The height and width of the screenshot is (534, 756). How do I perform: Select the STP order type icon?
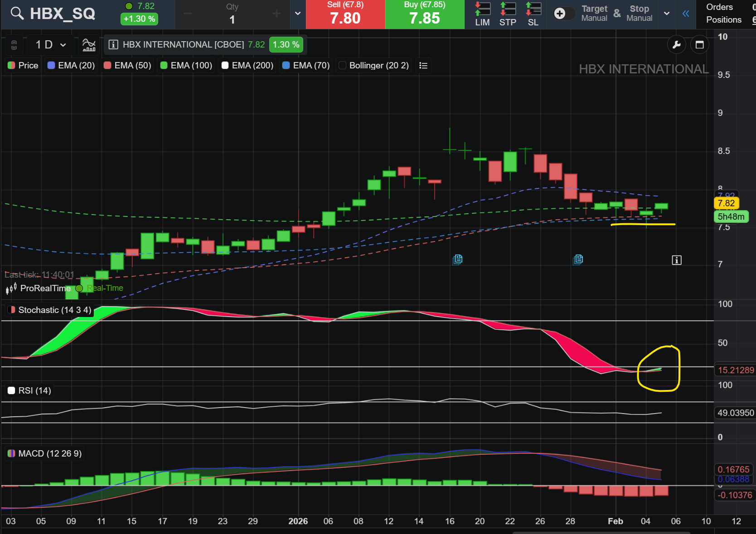508,14
